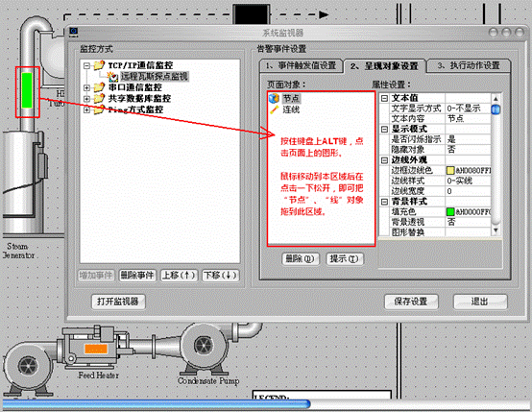Click the 打开监视器 button
532x412 pixels.
coord(118,302)
